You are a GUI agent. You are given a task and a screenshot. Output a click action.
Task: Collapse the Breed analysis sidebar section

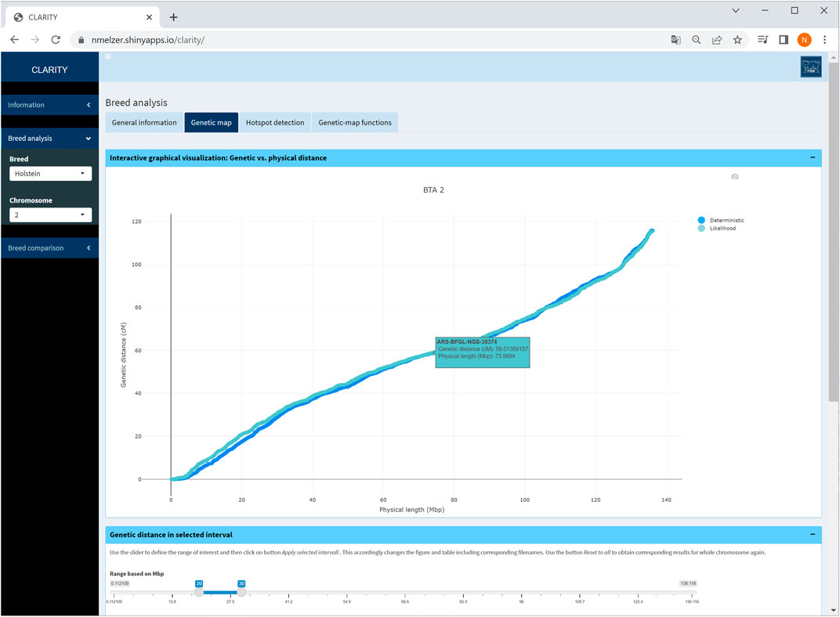(50, 138)
